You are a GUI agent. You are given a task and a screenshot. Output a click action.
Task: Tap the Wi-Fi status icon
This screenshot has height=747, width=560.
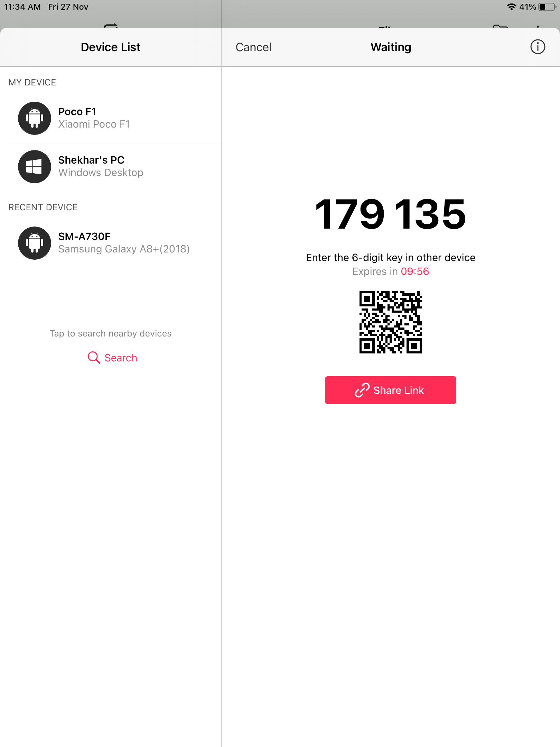pos(511,7)
